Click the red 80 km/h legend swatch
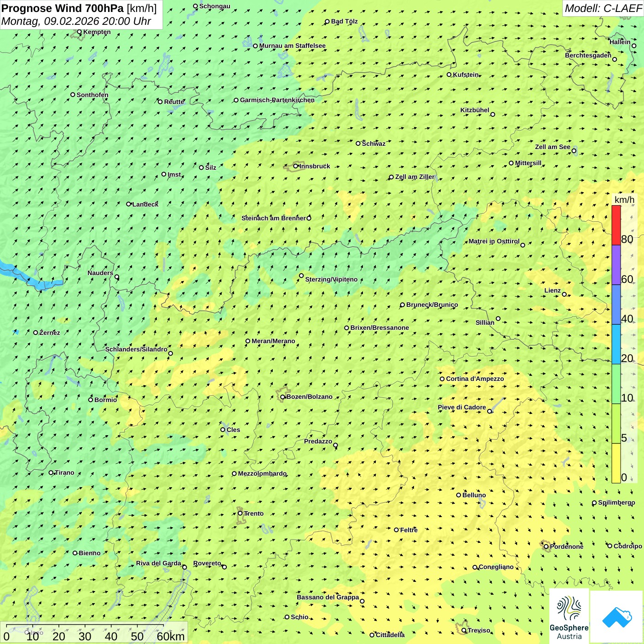The image size is (644, 644). coord(616,225)
